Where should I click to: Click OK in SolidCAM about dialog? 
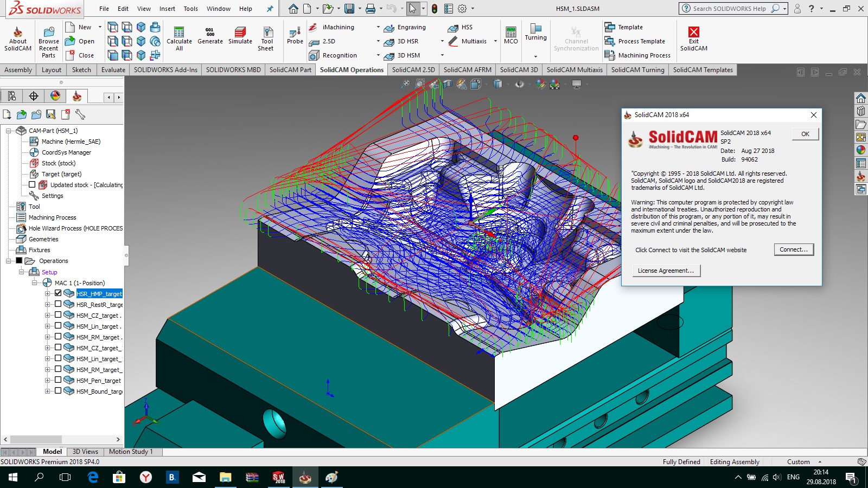pyautogui.click(x=805, y=134)
